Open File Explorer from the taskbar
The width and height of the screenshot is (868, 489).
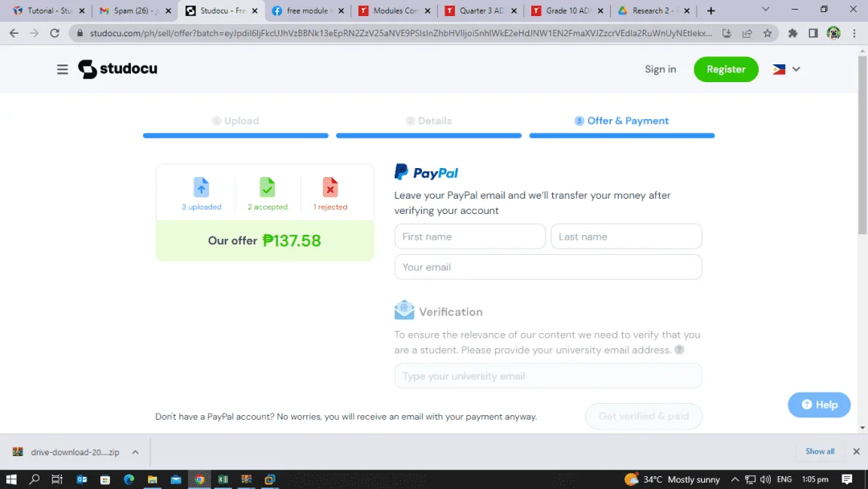click(152, 479)
